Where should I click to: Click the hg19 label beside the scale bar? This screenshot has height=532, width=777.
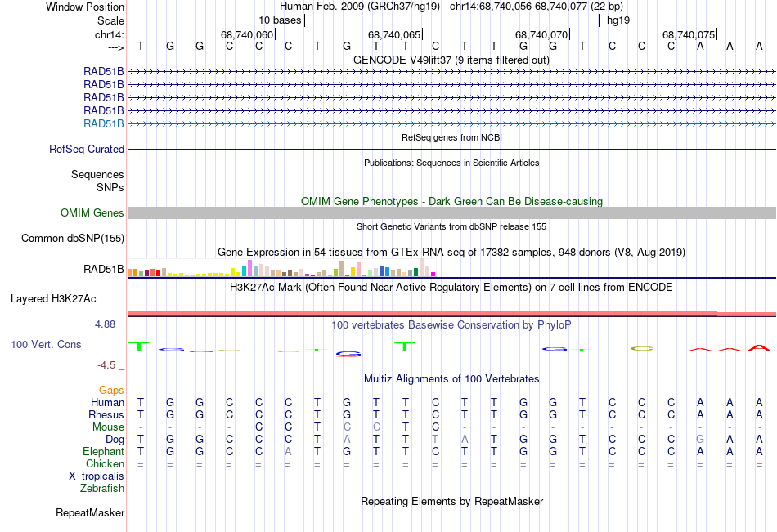[x=618, y=20]
